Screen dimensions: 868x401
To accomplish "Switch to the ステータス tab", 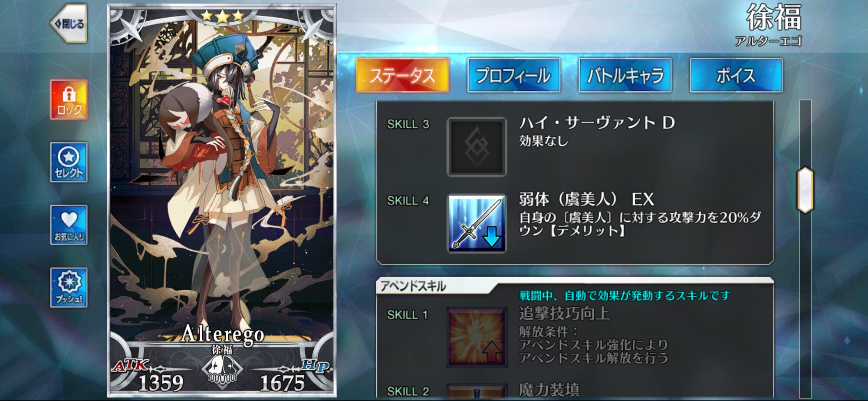I will pyautogui.click(x=402, y=75).
